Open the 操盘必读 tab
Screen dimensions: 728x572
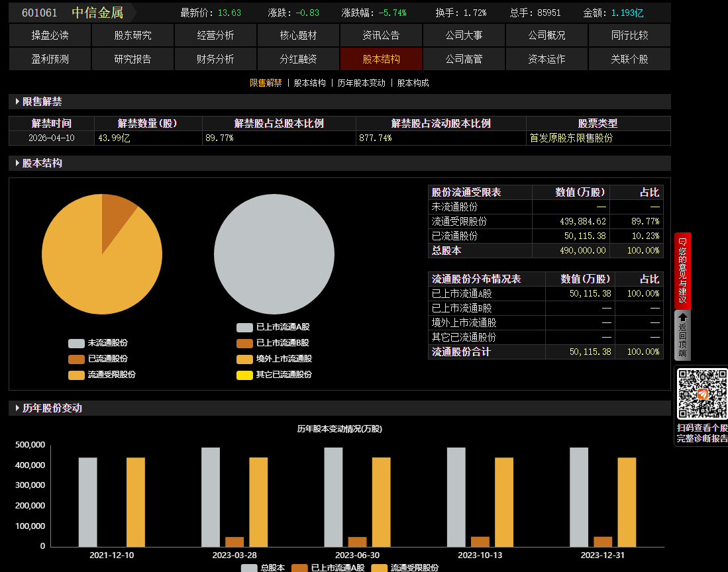point(50,35)
